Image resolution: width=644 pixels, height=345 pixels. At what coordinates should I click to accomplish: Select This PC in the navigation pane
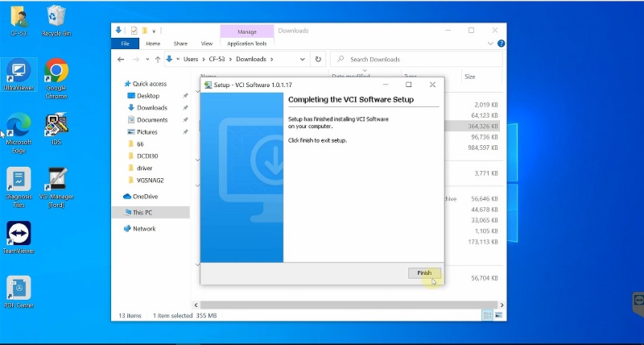tap(144, 212)
